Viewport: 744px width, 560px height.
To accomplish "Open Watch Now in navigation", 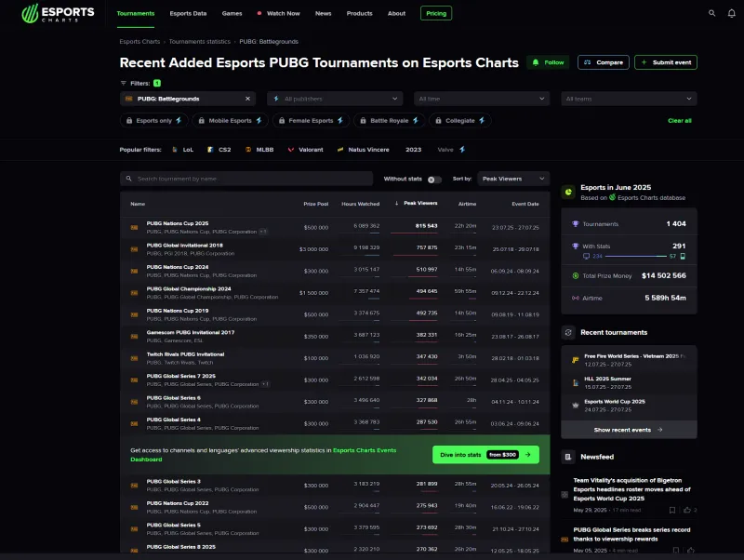I will (278, 13).
